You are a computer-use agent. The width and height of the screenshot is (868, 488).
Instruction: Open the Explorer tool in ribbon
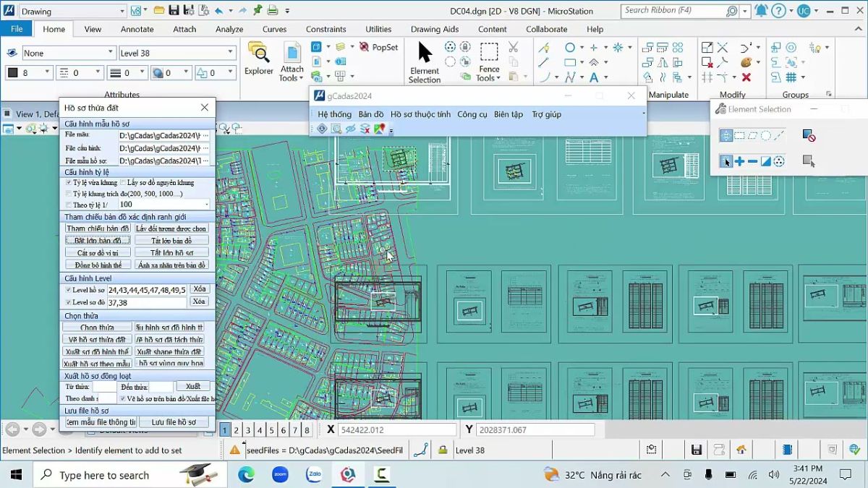coord(258,59)
